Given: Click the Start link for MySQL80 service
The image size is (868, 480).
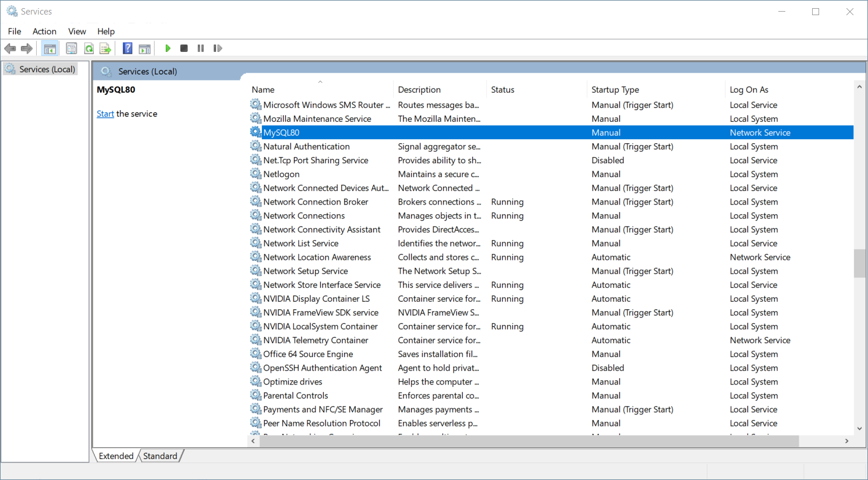Looking at the screenshot, I should pos(105,114).
